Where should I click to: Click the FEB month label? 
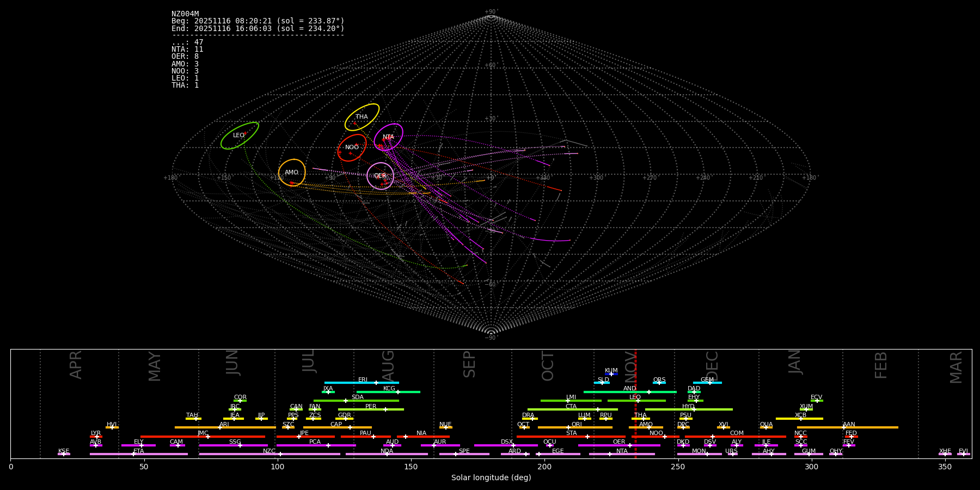tap(881, 365)
